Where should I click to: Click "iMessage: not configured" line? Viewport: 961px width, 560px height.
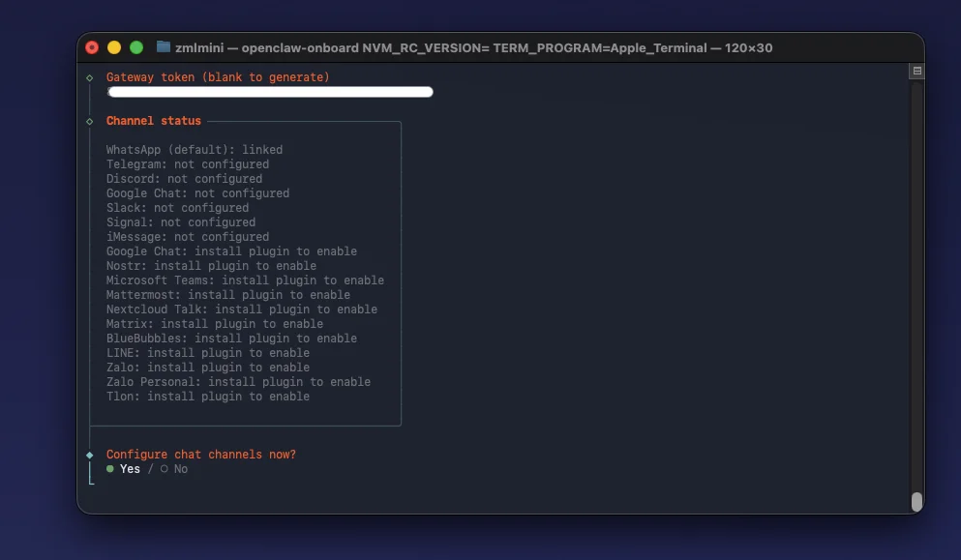188,237
